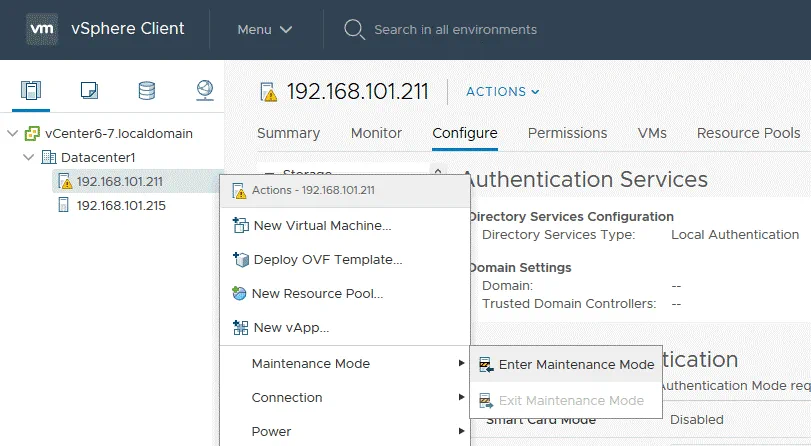Switch to the Permissions tab
The width and height of the screenshot is (811, 446).
(x=567, y=133)
